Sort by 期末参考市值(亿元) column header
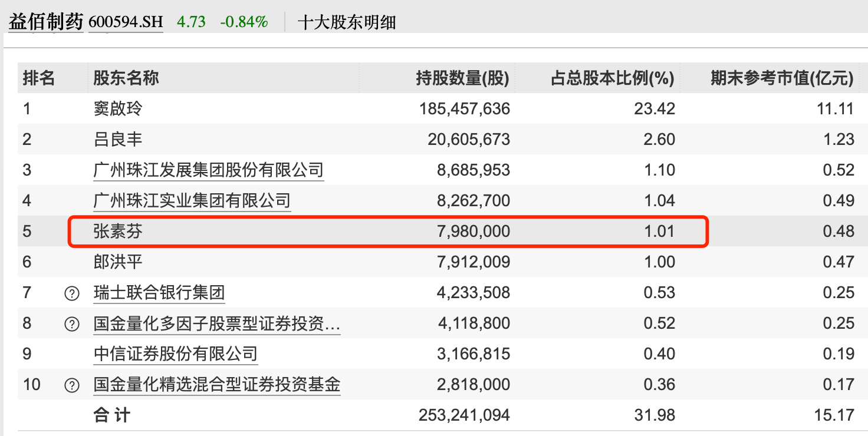The image size is (868, 436). coord(782,78)
